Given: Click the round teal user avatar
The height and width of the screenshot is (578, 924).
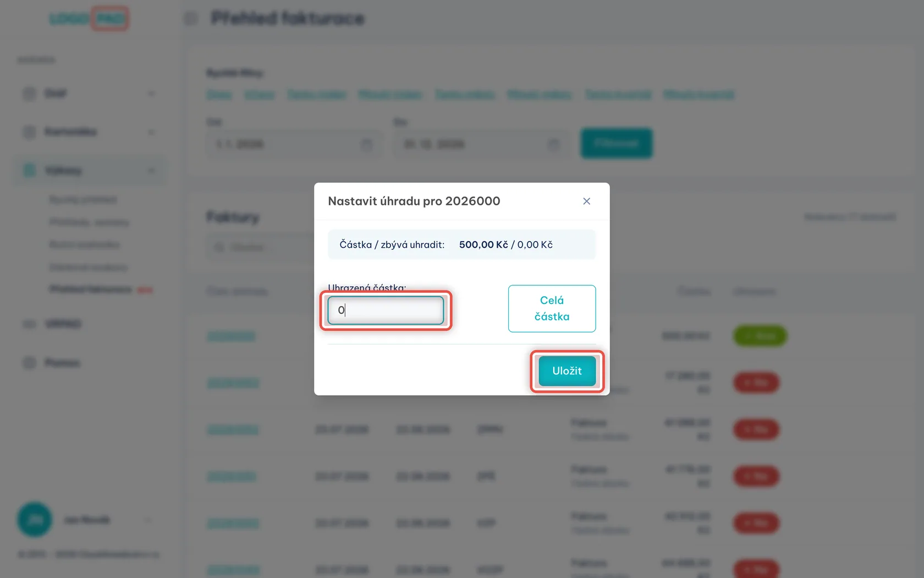Looking at the screenshot, I should coord(35,520).
